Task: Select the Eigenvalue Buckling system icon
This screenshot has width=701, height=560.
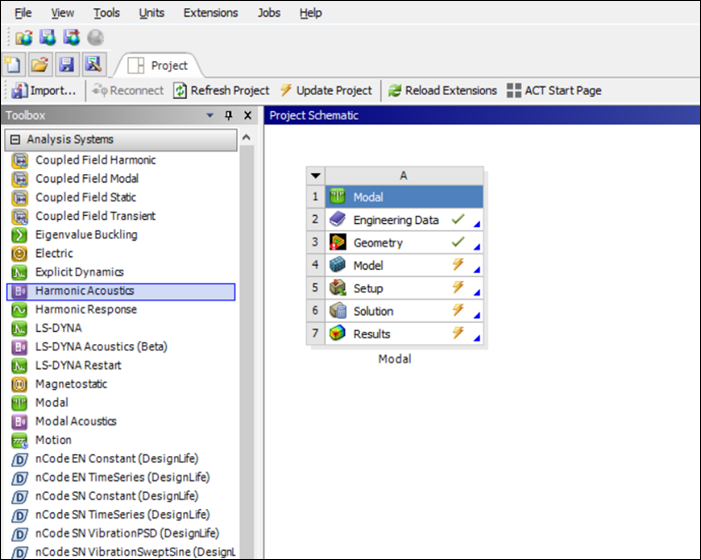Action: click(x=18, y=235)
